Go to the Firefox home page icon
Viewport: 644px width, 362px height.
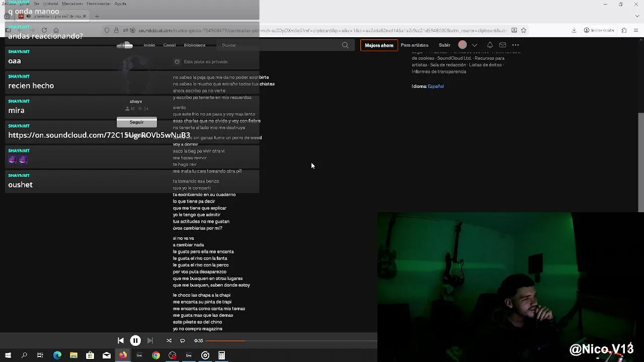tap(56, 30)
